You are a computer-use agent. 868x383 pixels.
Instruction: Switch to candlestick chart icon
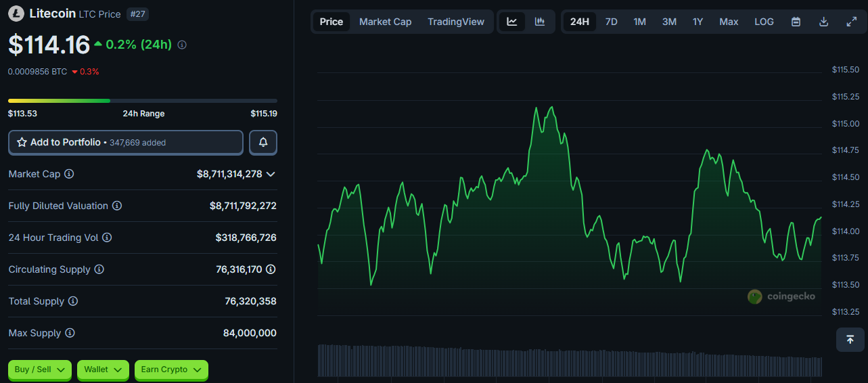point(540,22)
